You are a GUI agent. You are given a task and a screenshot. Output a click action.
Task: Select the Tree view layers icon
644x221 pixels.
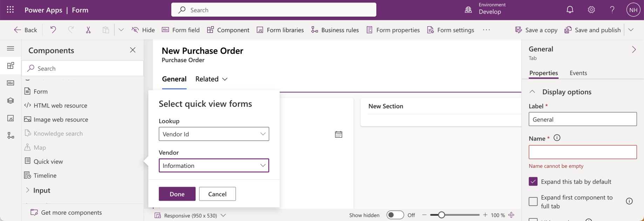[11, 101]
